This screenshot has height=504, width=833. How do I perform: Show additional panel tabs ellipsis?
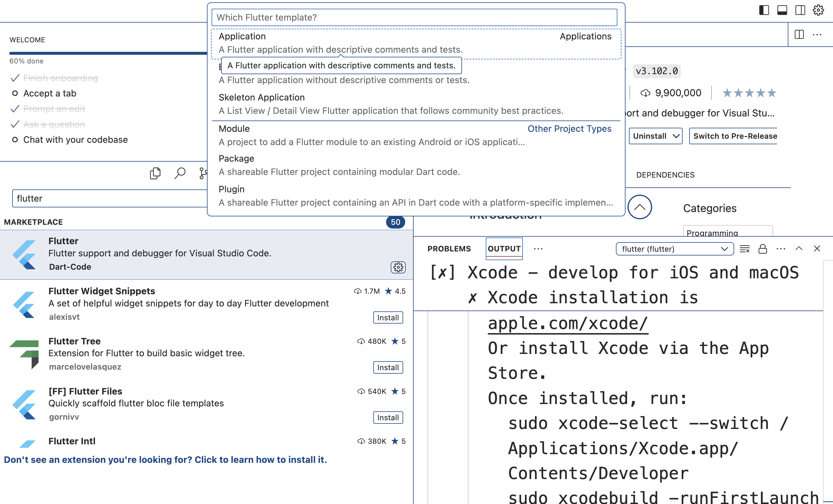[538, 249]
